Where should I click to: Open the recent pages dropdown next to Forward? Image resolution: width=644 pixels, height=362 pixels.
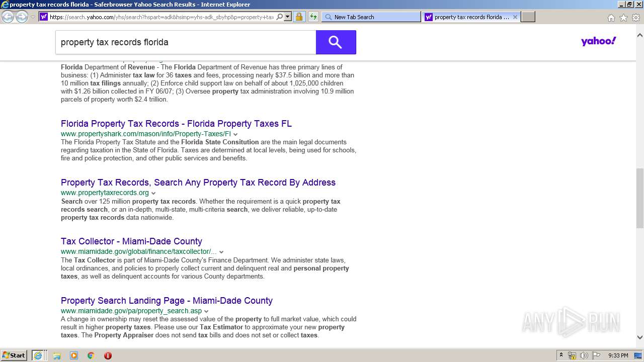pyautogui.click(x=33, y=17)
